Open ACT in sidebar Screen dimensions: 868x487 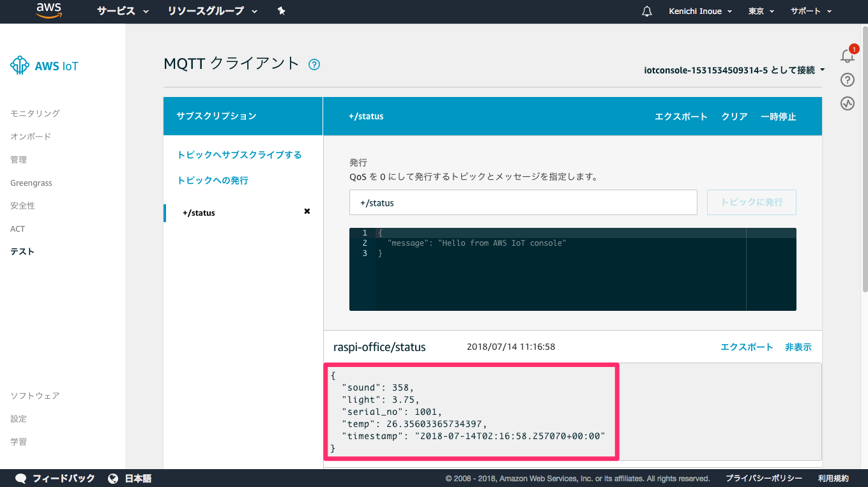(18, 229)
